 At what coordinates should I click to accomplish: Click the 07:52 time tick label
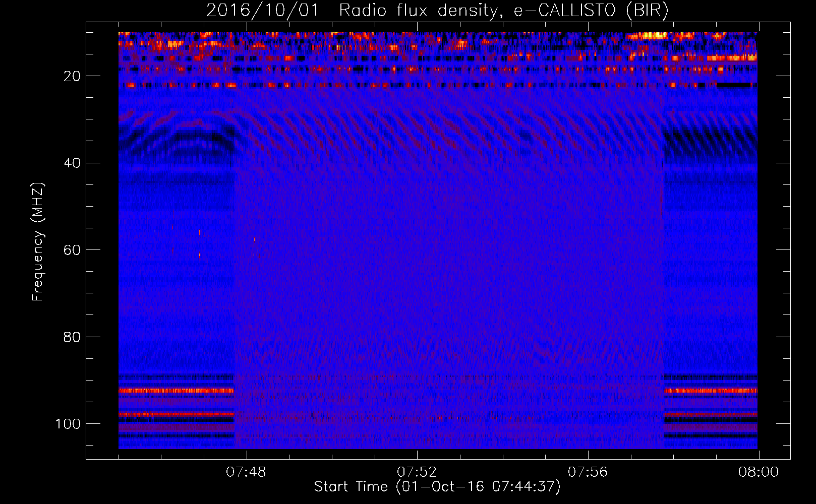[417, 472]
